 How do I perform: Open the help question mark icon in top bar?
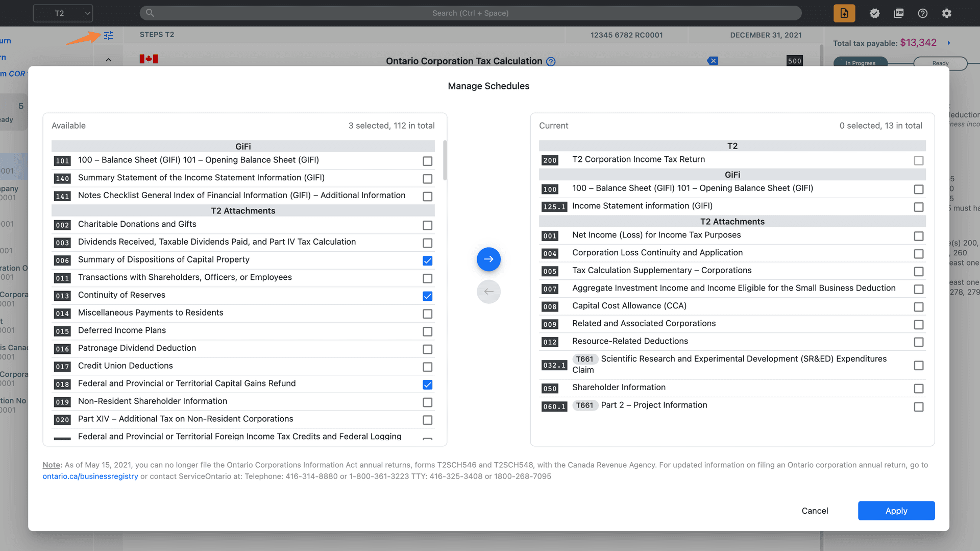tap(923, 13)
